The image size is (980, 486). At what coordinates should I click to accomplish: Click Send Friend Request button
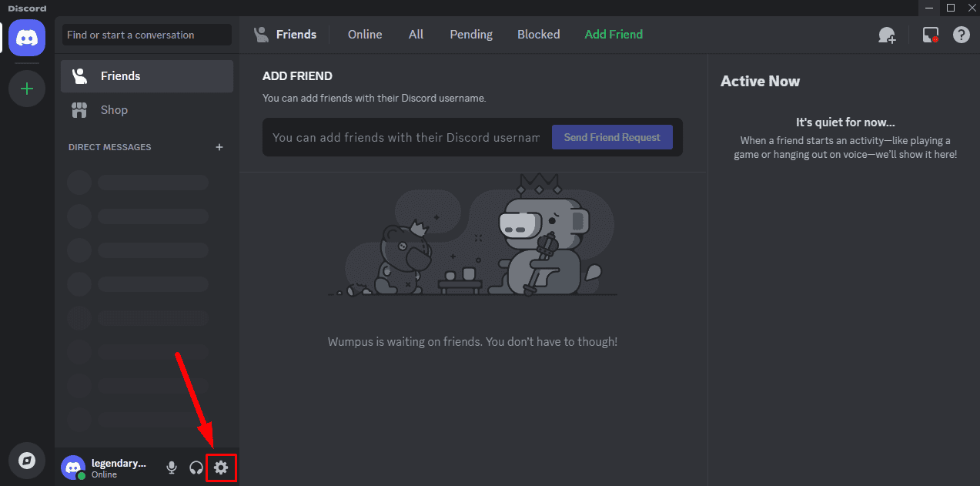(612, 137)
